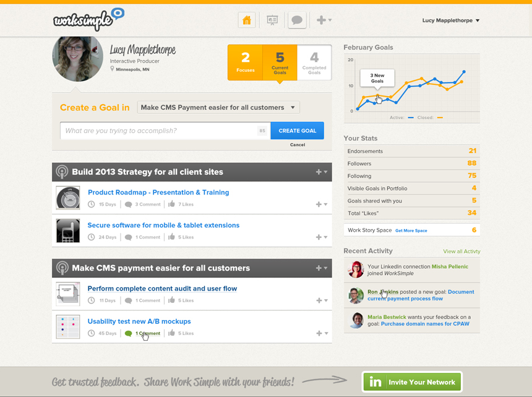Click clock icon next to 45 Days
This screenshot has width=532, height=397.
click(92, 333)
